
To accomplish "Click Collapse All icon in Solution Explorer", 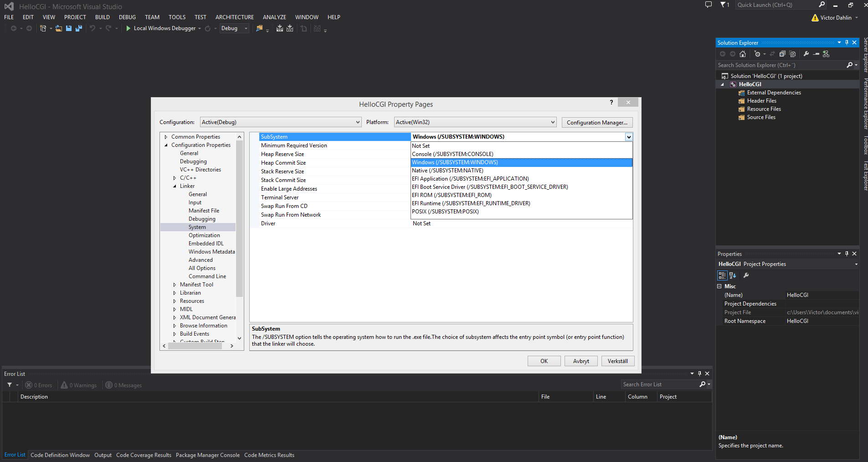I will click(x=782, y=54).
